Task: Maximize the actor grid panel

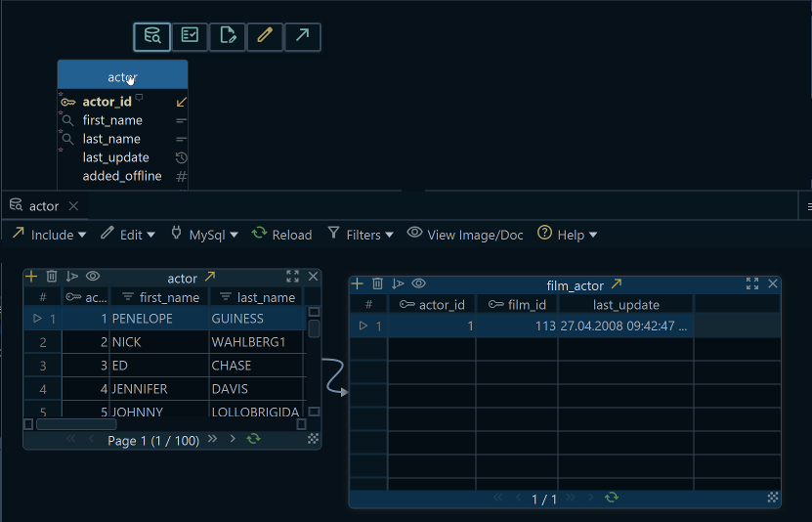Action: tap(292, 276)
